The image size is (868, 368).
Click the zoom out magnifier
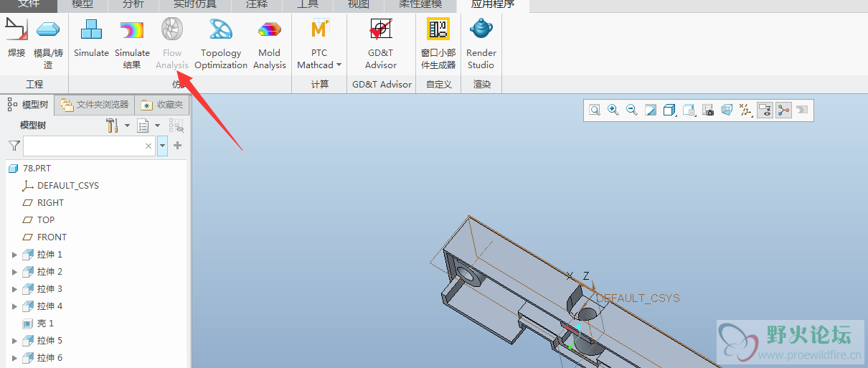coord(632,110)
